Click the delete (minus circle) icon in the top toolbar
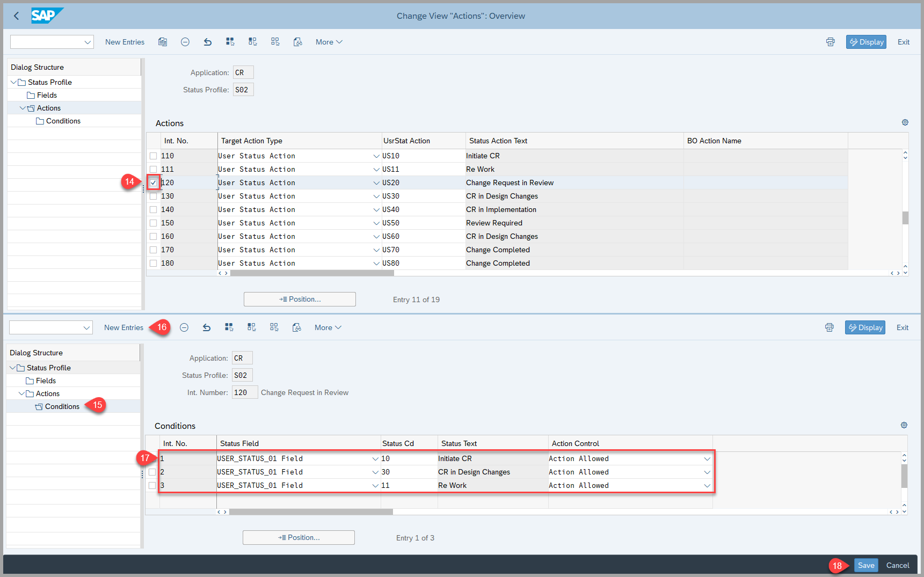This screenshot has width=924, height=577. click(185, 42)
